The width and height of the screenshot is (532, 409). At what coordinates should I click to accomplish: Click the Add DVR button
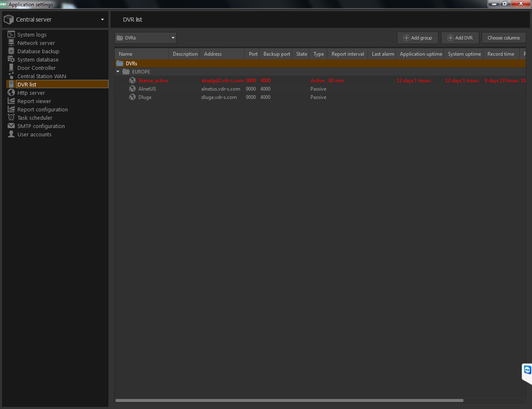pos(460,38)
